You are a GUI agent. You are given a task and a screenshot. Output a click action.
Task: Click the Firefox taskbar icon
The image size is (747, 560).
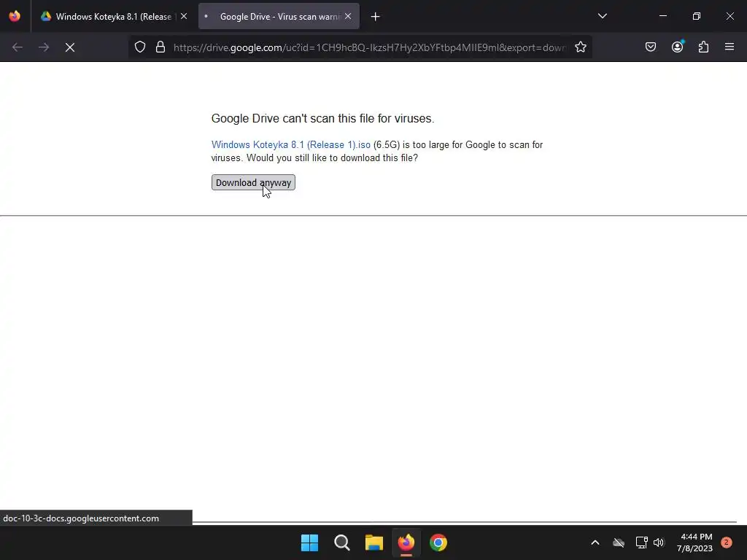pos(406,542)
